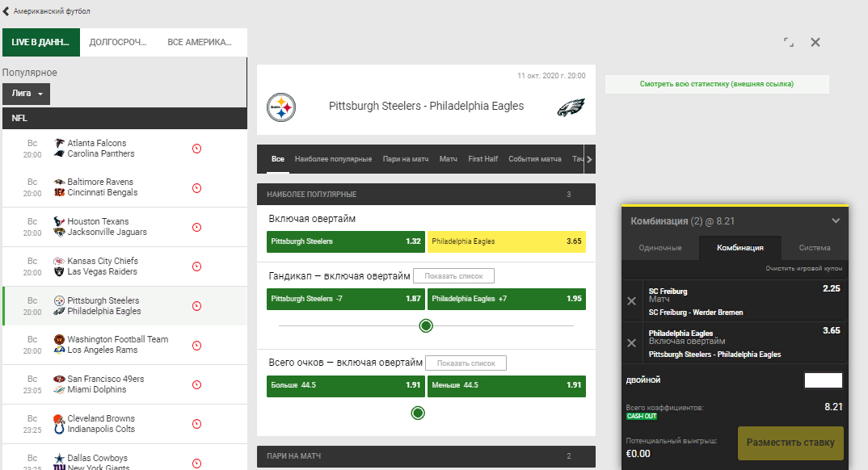The image size is (868, 470).
Task: Collapse the betslip with the chevron
Action: (836, 220)
